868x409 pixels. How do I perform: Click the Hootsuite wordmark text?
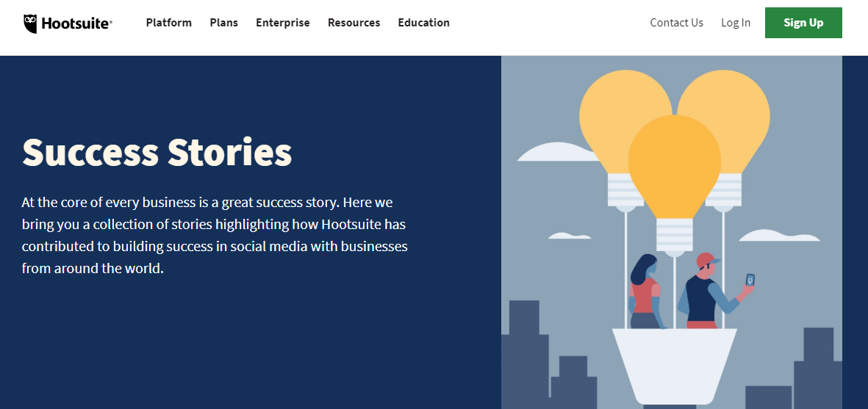(x=76, y=23)
